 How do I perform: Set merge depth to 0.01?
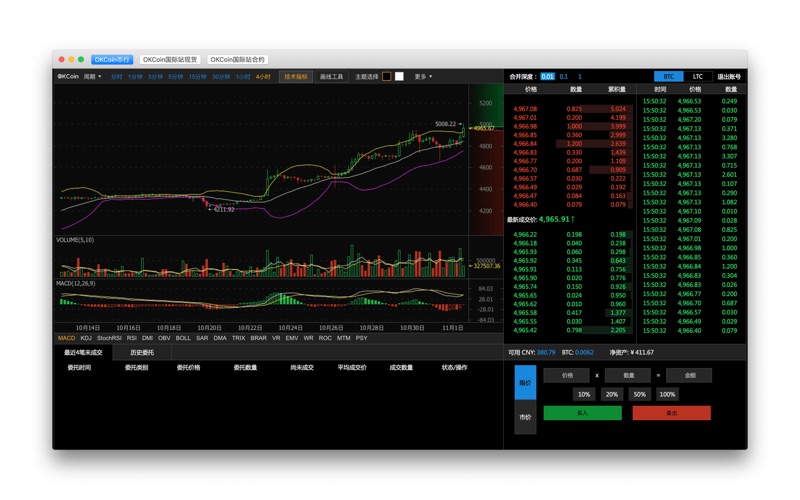[x=547, y=77]
